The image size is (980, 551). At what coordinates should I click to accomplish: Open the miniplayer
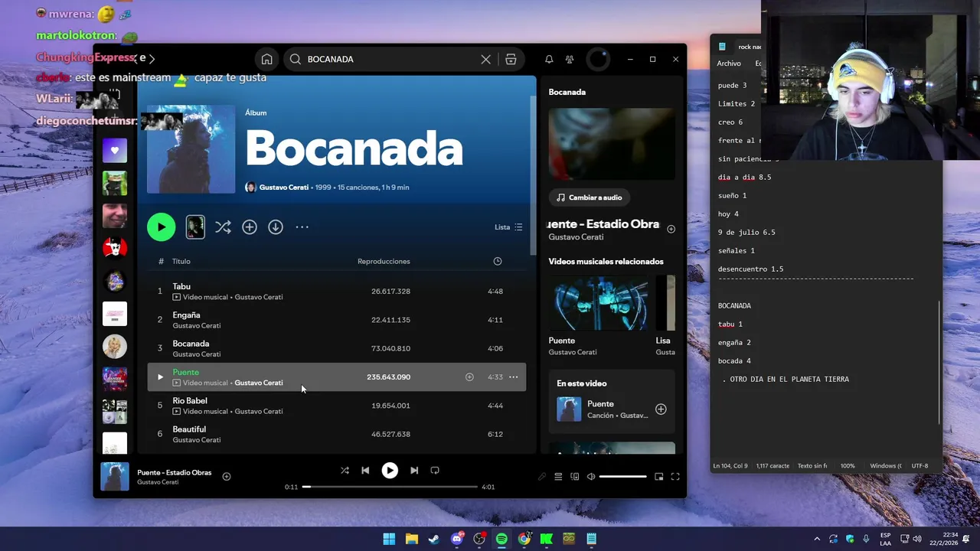click(x=659, y=477)
